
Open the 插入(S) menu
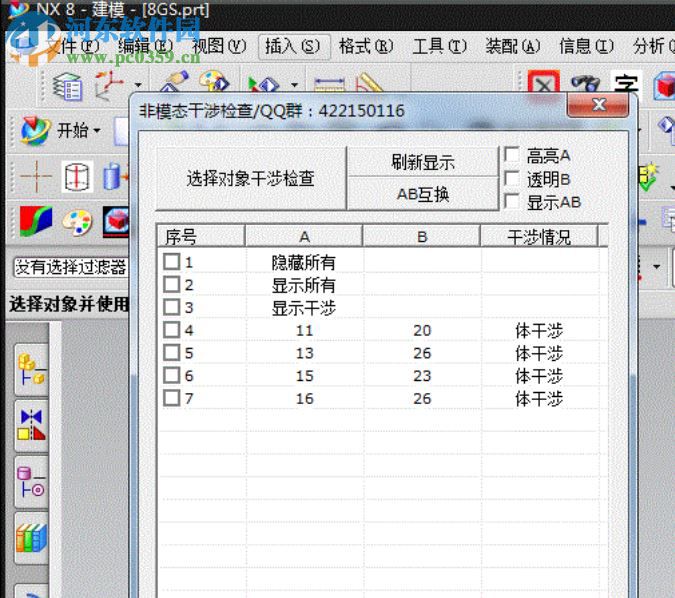point(293,46)
